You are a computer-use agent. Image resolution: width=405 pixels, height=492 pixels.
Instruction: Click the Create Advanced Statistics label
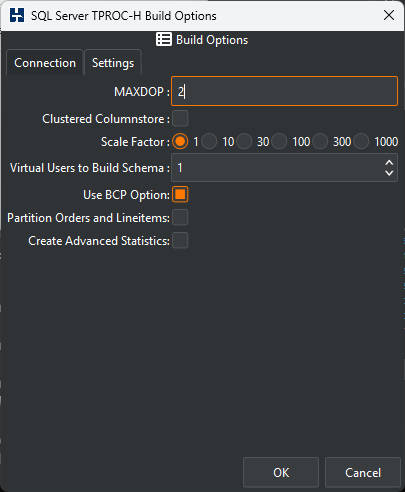(99, 241)
